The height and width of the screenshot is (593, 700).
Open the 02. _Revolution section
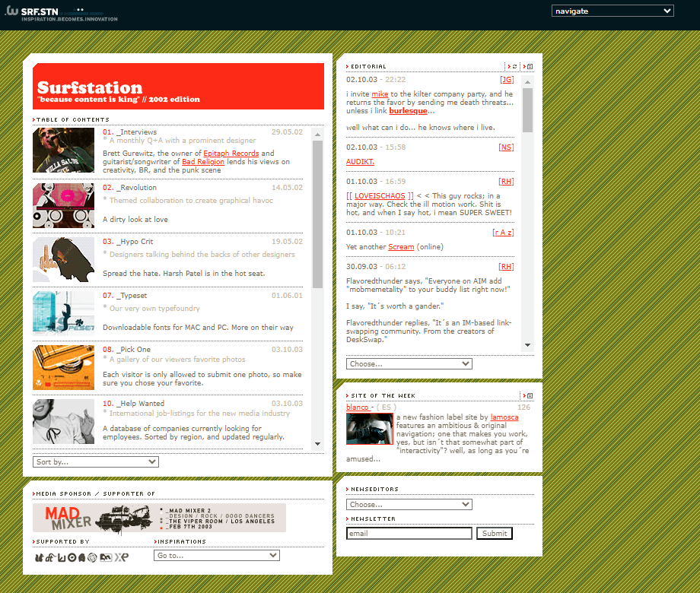pyautogui.click(x=129, y=188)
